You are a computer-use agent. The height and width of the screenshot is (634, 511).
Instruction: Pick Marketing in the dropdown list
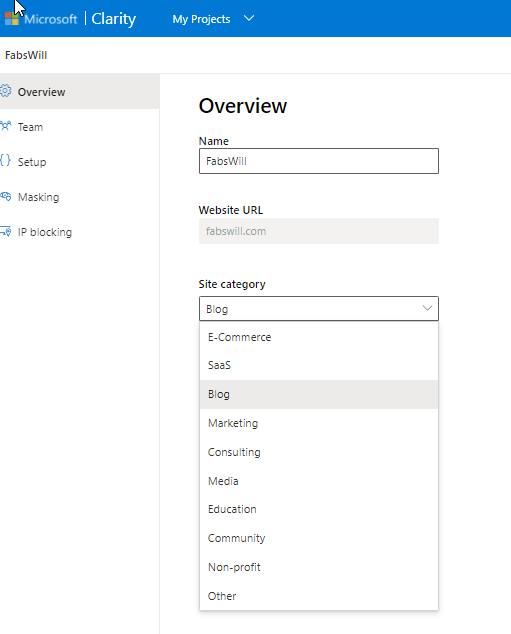319,423
